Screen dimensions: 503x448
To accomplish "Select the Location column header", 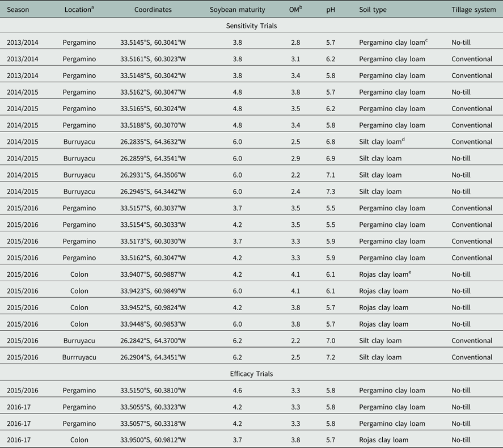I will (79, 10).
